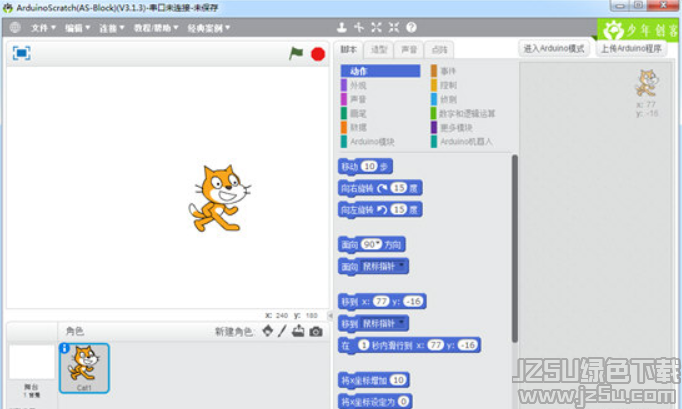
Task: Click 上传Arduino程序 button
Action: [631, 48]
